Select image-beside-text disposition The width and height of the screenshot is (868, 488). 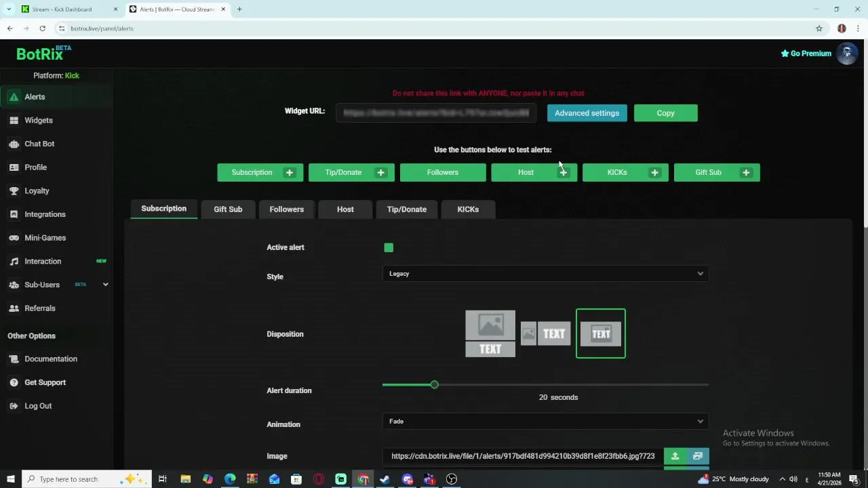pyautogui.click(x=545, y=333)
